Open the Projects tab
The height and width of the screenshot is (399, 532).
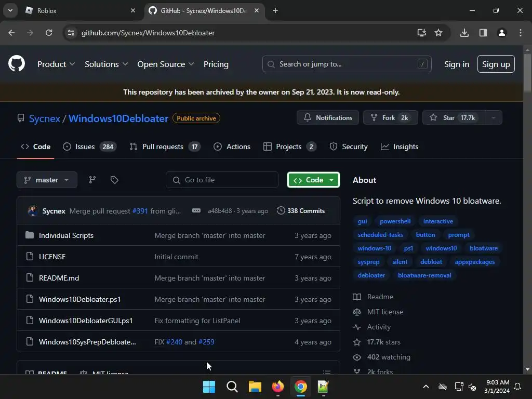(x=290, y=147)
